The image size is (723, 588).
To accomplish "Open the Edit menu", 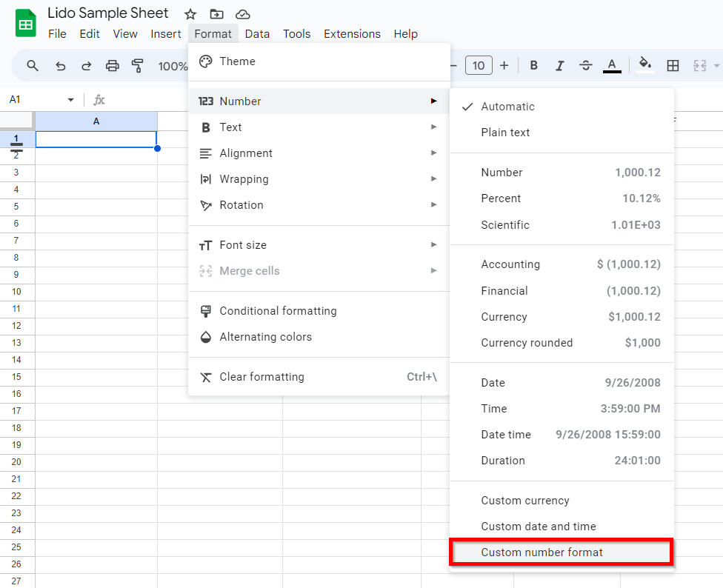I will [90, 33].
